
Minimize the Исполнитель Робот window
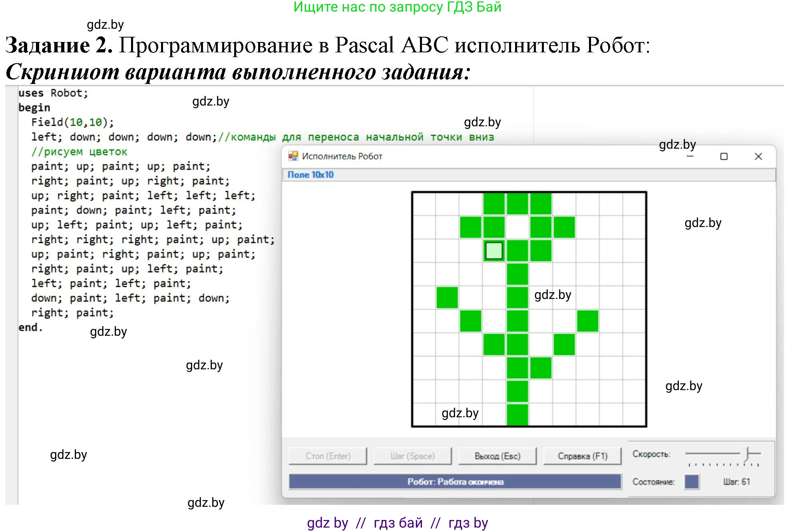pyautogui.click(x=690, y=156)
